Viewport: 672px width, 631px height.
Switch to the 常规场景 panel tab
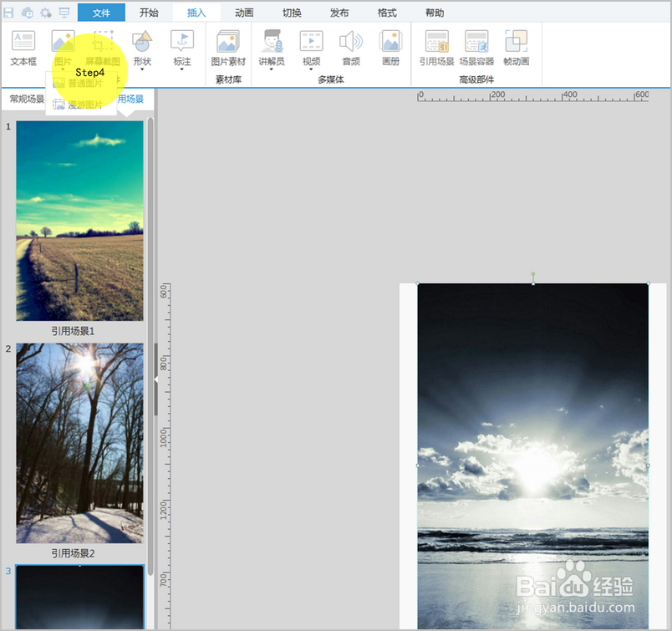tap(27, 99)
